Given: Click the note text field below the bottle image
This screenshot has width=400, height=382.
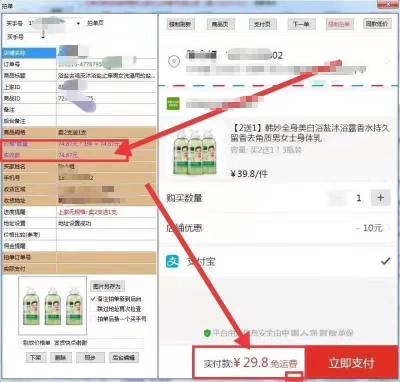Looking at the screenshot, I should [82, 343].
